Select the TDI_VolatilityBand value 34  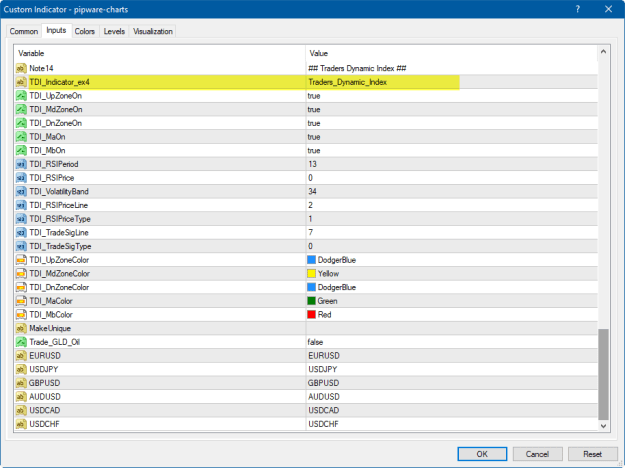pyautogui.click(x=312, y=192)
